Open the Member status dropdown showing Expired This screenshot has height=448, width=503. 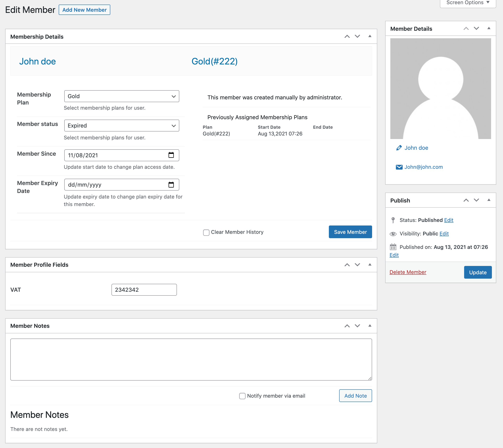(122, 126)
